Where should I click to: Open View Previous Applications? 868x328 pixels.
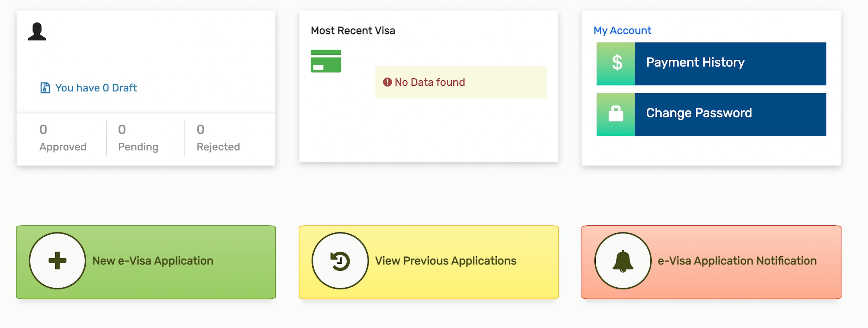(429, 262)
